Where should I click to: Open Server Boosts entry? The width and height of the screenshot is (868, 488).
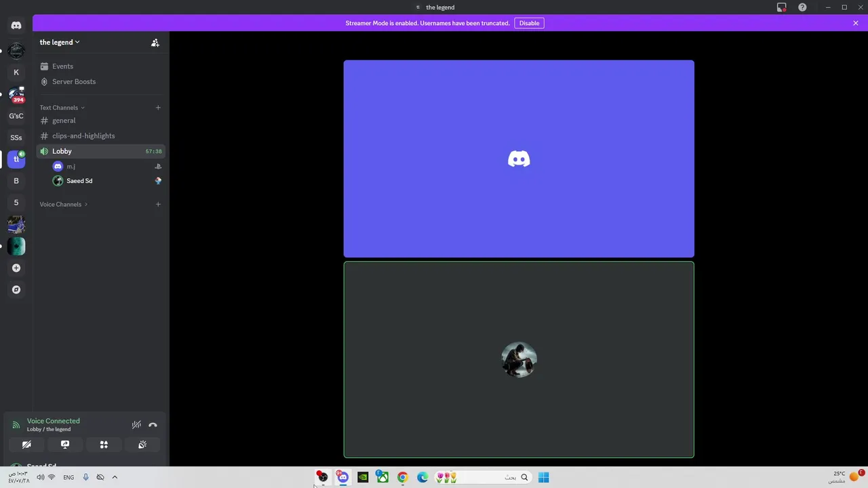click(x=101, y=81)
